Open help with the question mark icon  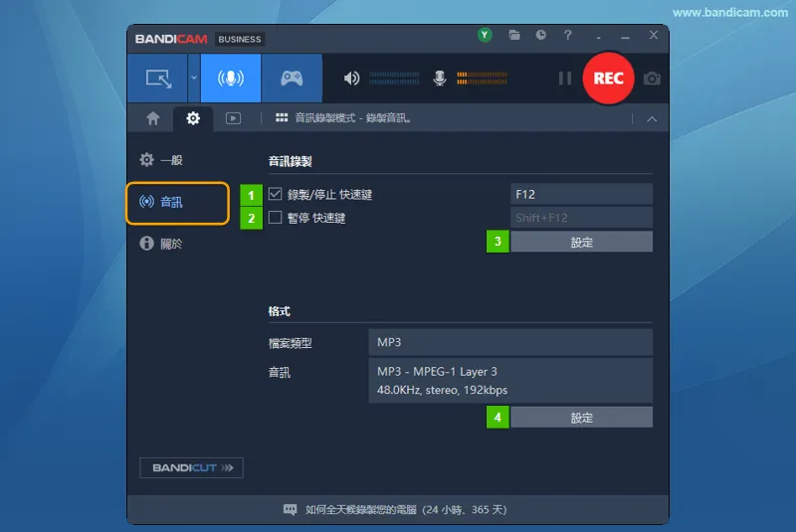(567, 35)
